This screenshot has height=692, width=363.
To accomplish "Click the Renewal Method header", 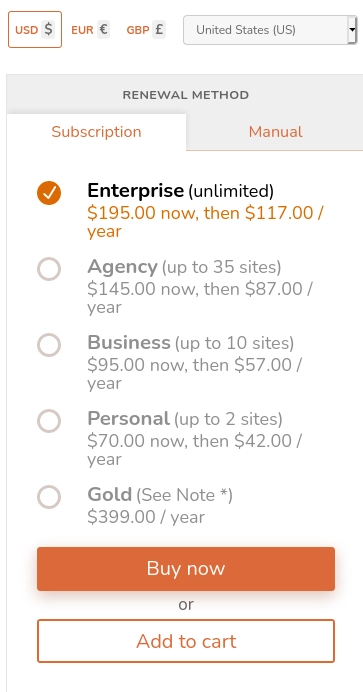I will [x=186, y=95].
